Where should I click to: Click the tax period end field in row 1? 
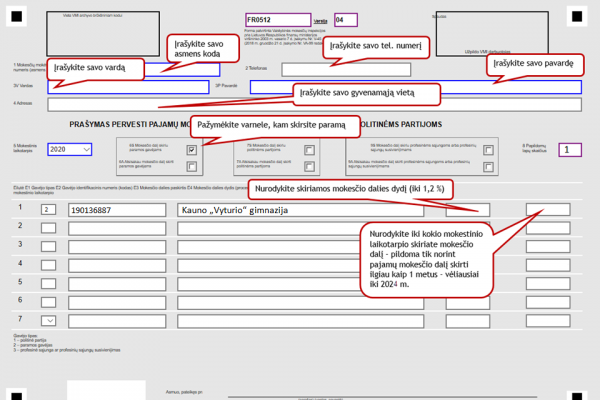pos(548,210)
